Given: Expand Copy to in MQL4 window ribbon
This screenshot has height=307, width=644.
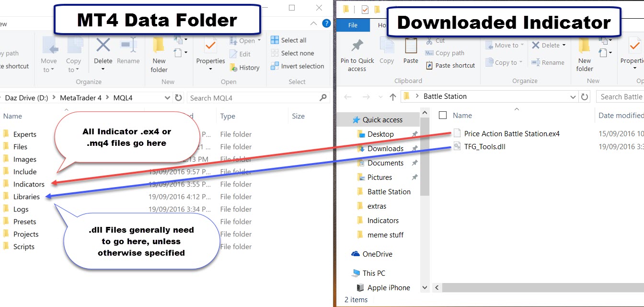Looking at the screenshot, I should click(x=73, y=54).
